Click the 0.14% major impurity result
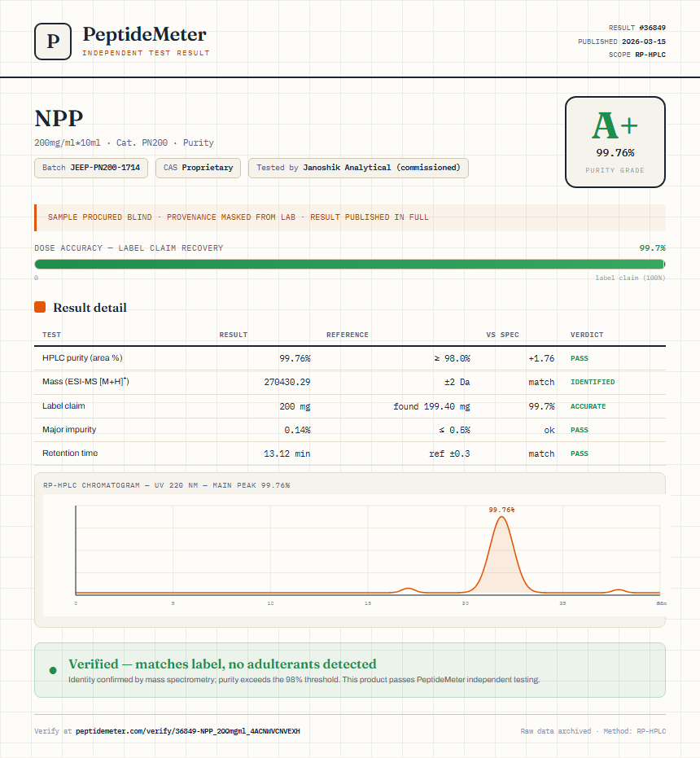The height and width of the screenshot is (758, 700). [297, 430]
